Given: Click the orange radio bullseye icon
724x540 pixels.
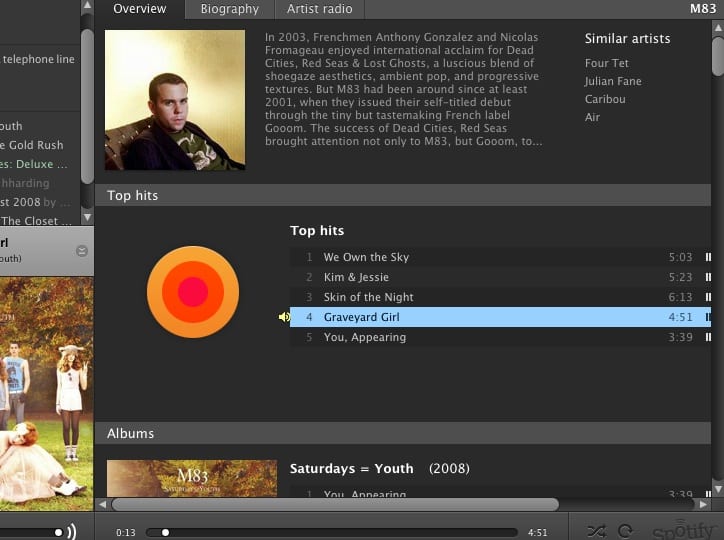Looking at the screenshot, I should 193,292.
